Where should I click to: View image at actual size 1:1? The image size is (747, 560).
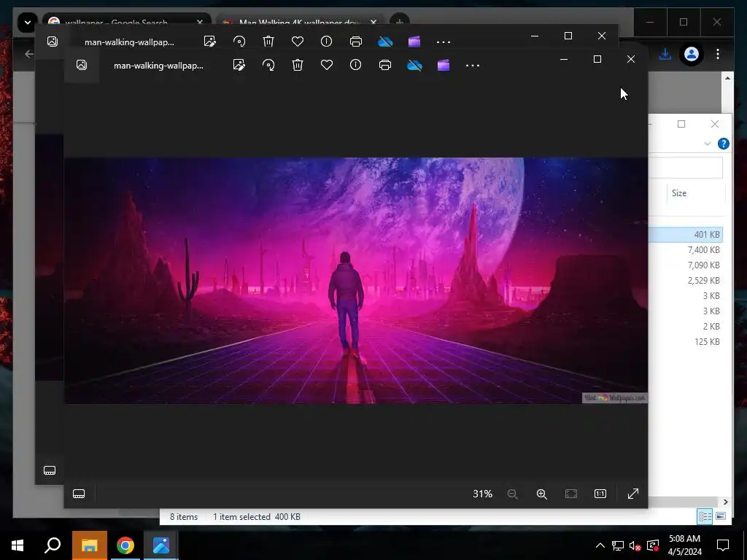pyautogui.click(x=600, y=494)
